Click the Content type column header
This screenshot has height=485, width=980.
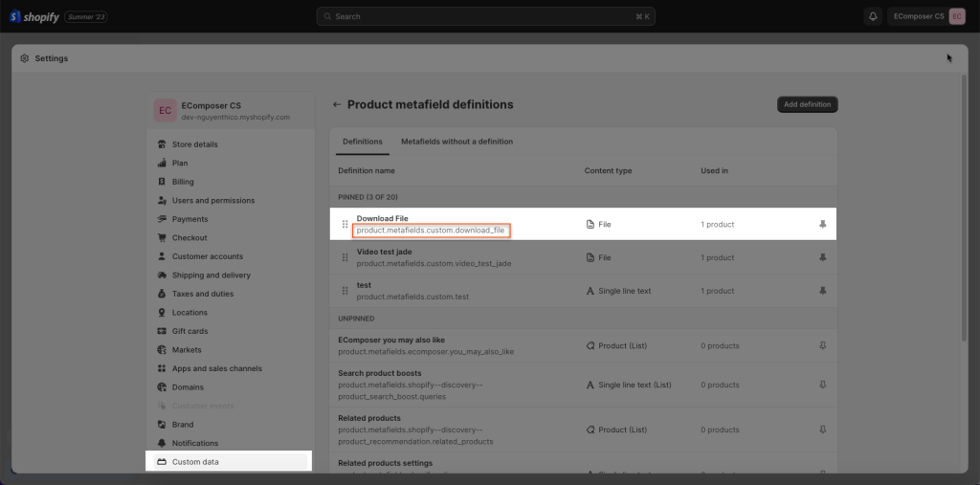(608, 170)
